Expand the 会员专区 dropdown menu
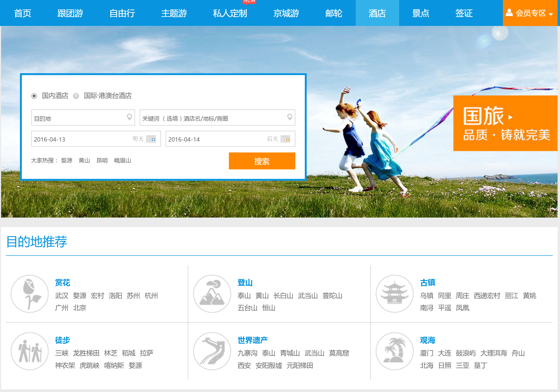This screenshot has height=392, width=560. tap(530, 13)
